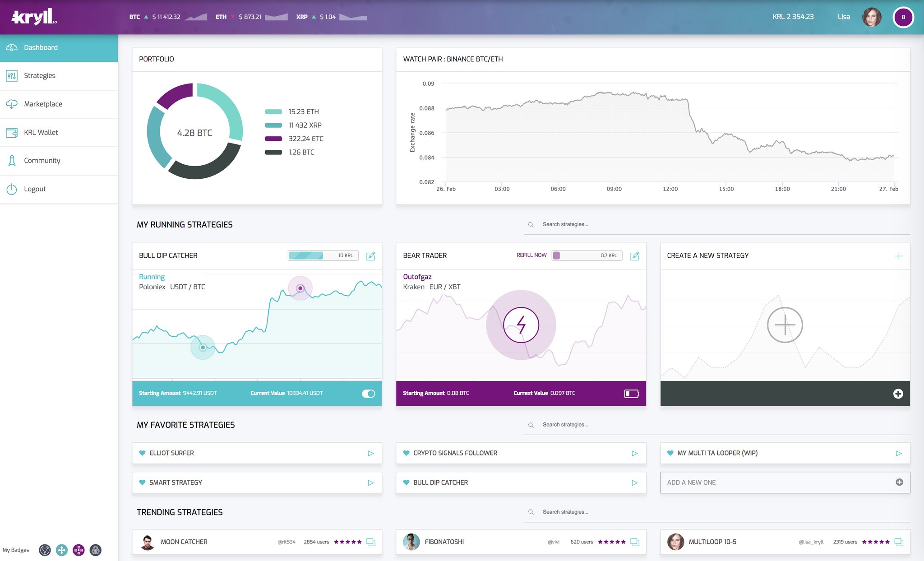The height and width of the screenshot is (561, 924).
Task: Click the purple third badge icon
Action: click(79, 550)
